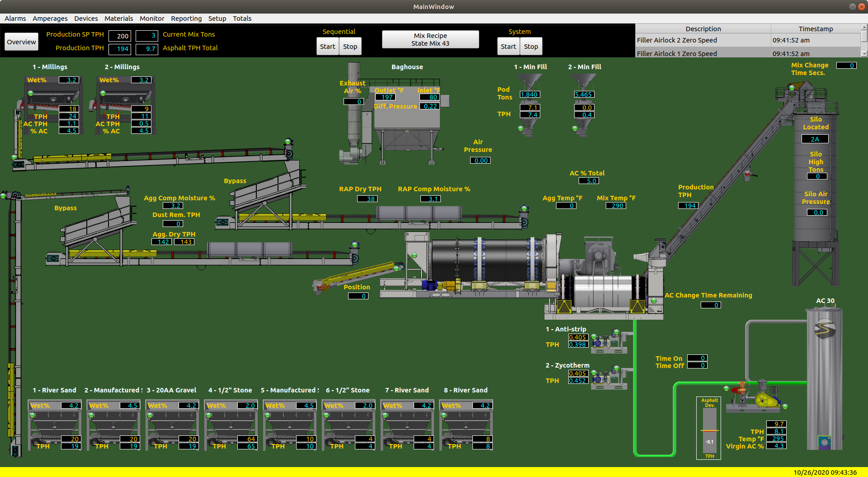The height and width of the screenshot is (477, 868).
Task: Select the Filler Airlock 2 Zero Speed alarm
Action: 748,40
